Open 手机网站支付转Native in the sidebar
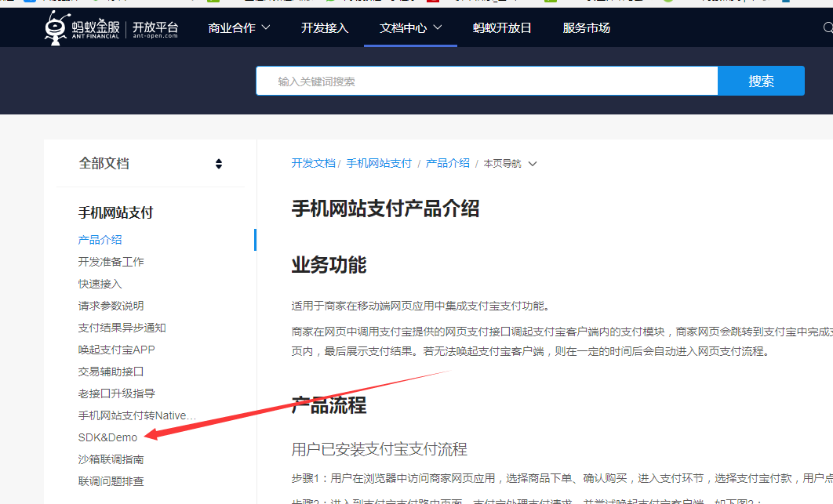The image size is (833, 504). pyautogui.click(x=137, y=415)
